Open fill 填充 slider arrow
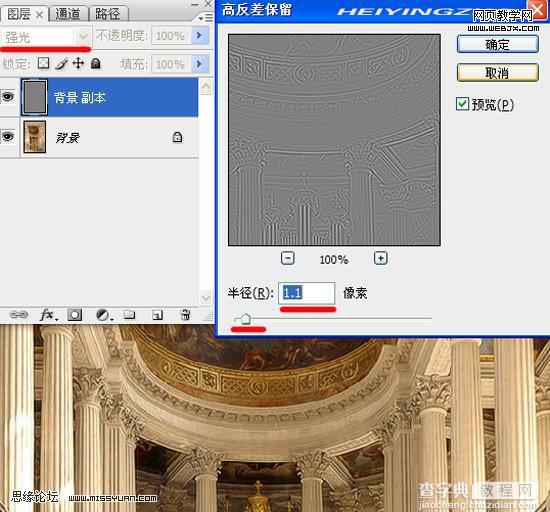 pos(200,64)
